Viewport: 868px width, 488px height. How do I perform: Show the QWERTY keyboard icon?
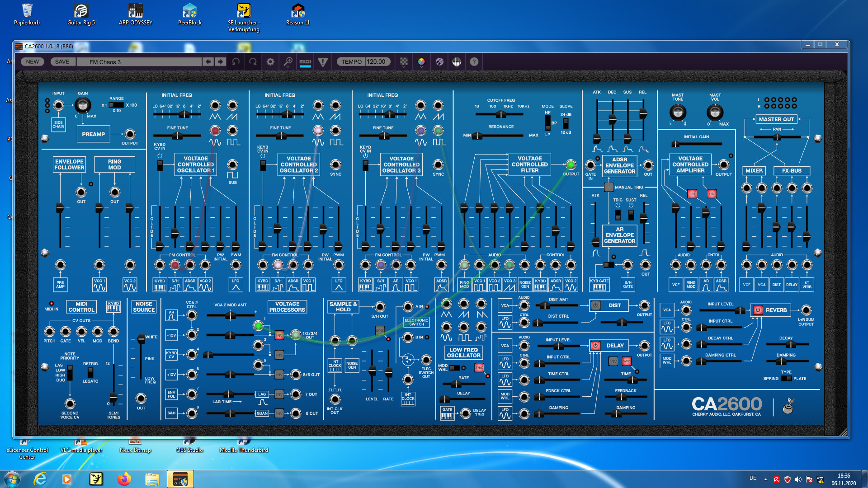coord(457,62)
